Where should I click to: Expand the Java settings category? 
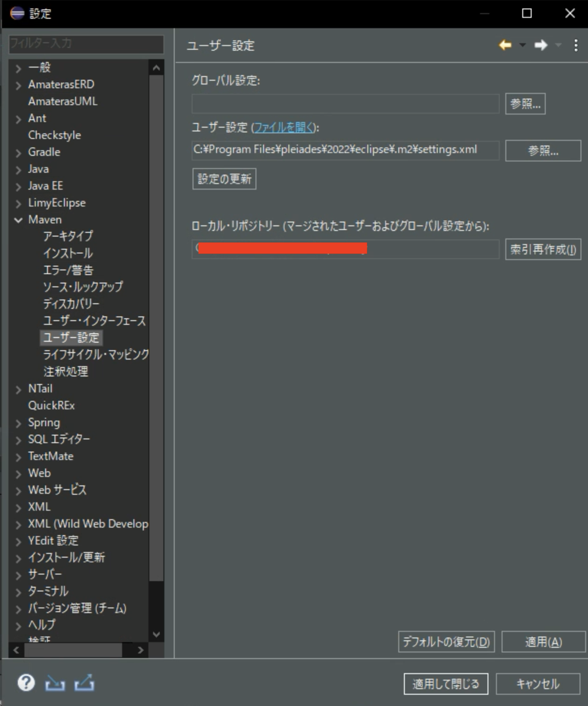coord(18,169)
